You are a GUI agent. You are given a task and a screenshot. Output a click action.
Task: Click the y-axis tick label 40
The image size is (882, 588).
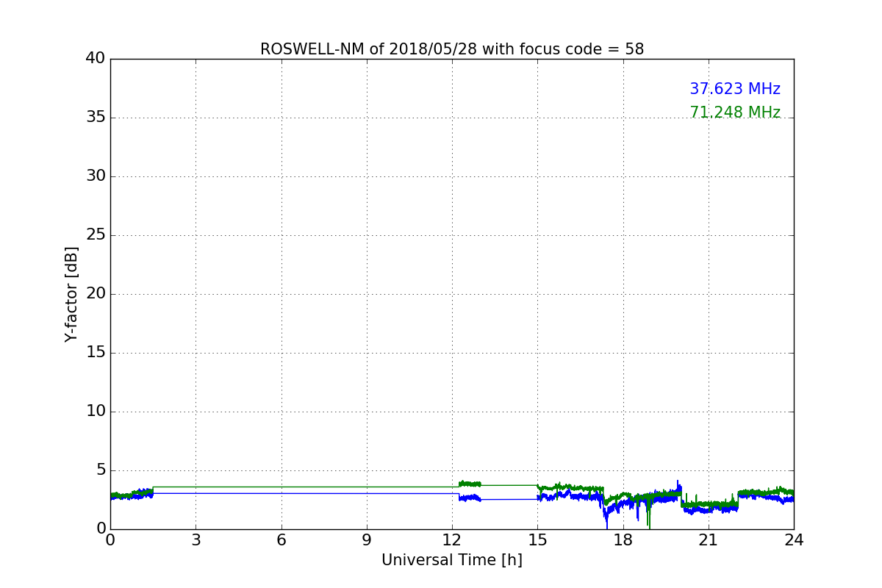pos(96,59)
